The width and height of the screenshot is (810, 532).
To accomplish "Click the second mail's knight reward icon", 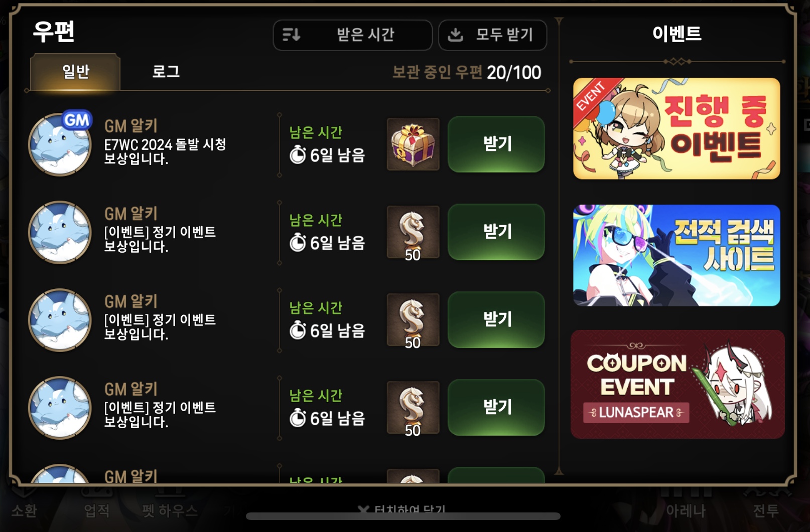I will point(413,232).
